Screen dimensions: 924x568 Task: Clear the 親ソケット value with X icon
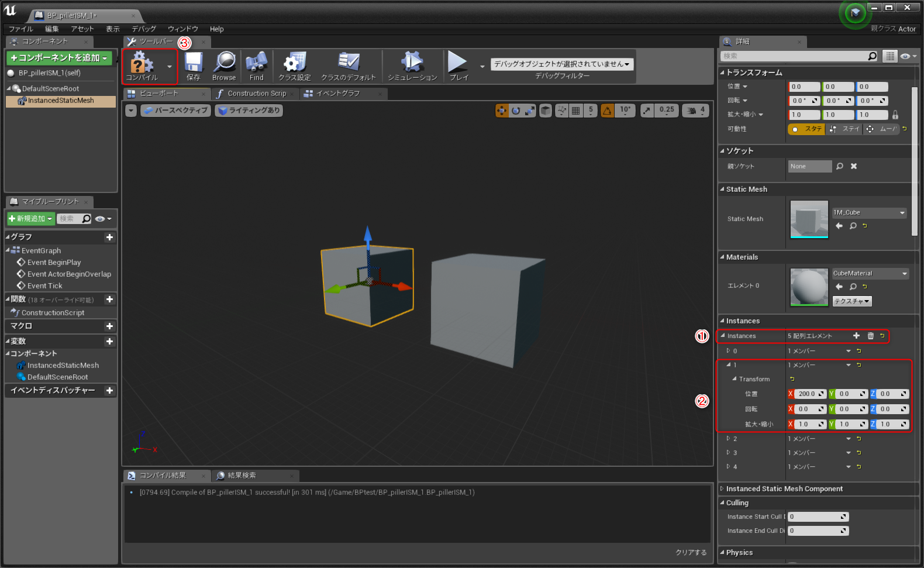point(854,167)
